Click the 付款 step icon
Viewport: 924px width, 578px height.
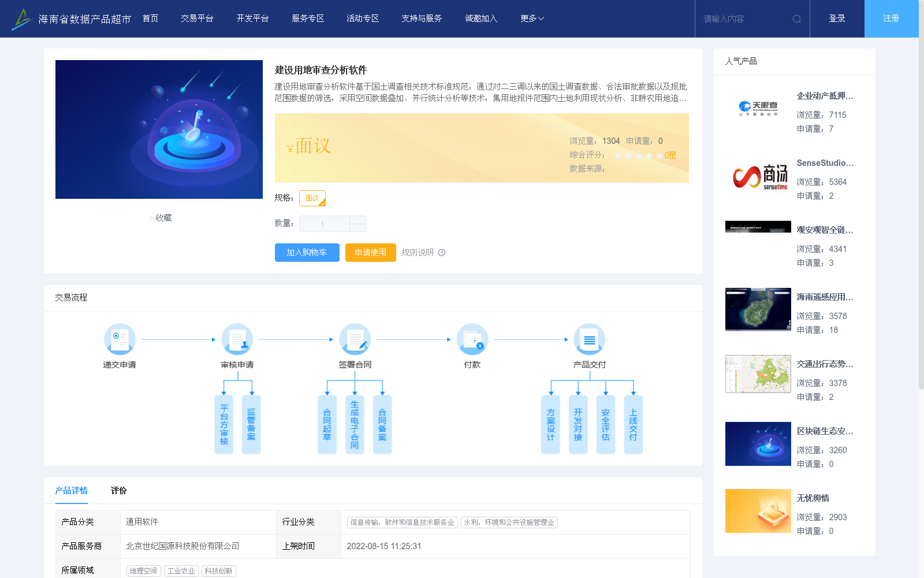click(472, 339)
